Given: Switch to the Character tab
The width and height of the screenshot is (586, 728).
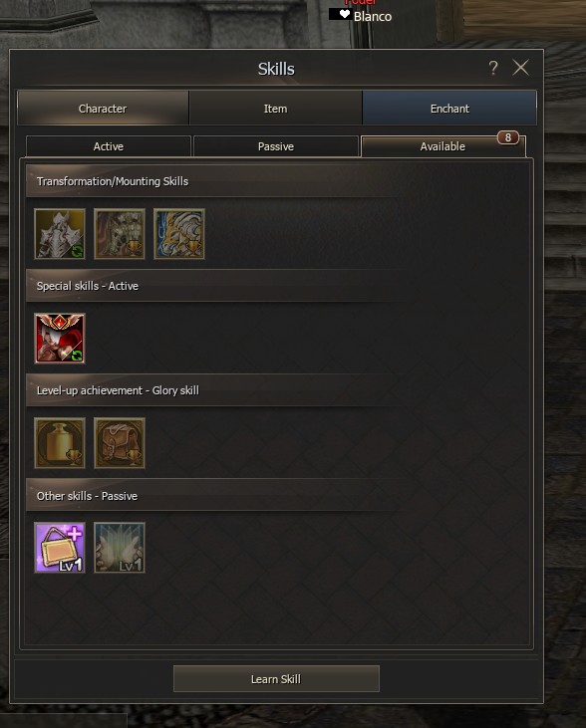Looking at the screenshot, I should pyautogui.click(x=103, y=109).
